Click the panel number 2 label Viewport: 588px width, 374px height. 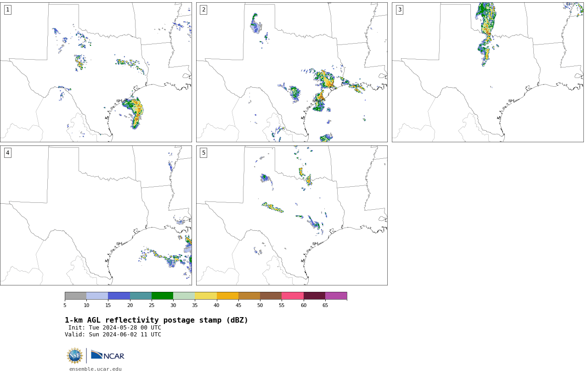click(204, 10)
